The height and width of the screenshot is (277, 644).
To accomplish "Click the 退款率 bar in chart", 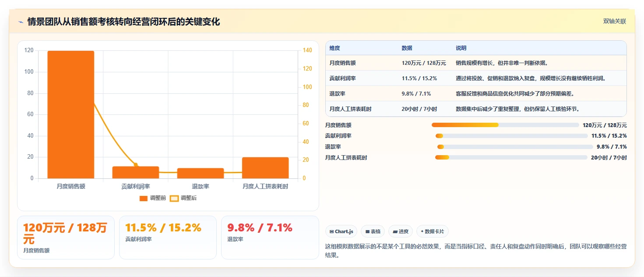I will coord(201,173).
